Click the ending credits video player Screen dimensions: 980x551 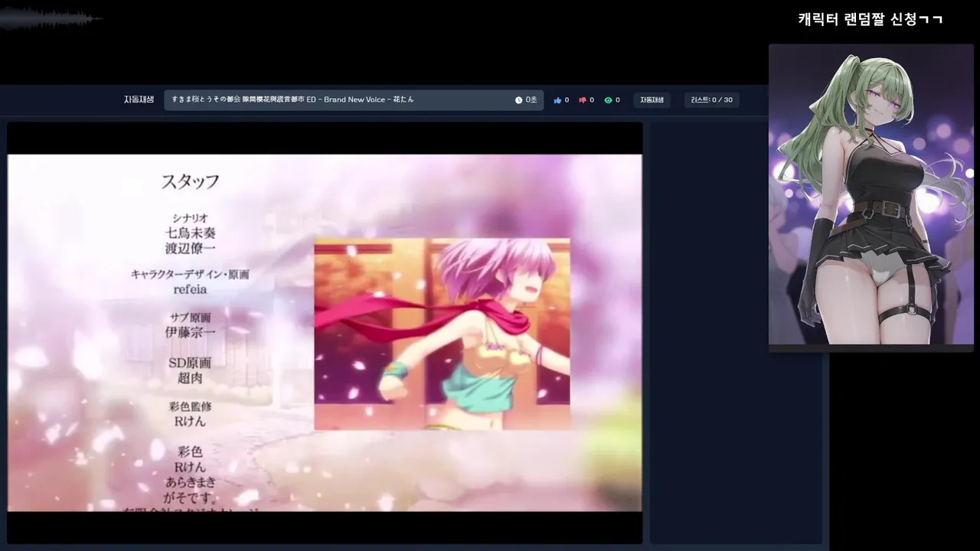tap(325, 333)
